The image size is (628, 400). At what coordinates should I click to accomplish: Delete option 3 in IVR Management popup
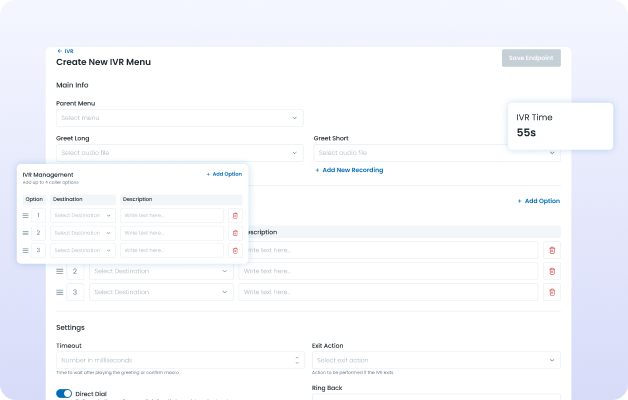[235, 250]
